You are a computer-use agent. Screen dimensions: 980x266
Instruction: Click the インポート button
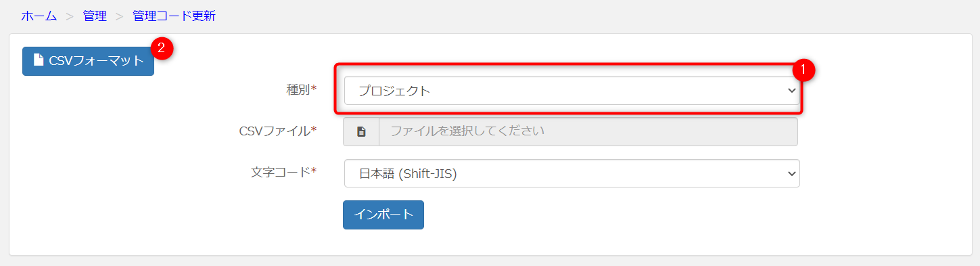pos(383,215)
